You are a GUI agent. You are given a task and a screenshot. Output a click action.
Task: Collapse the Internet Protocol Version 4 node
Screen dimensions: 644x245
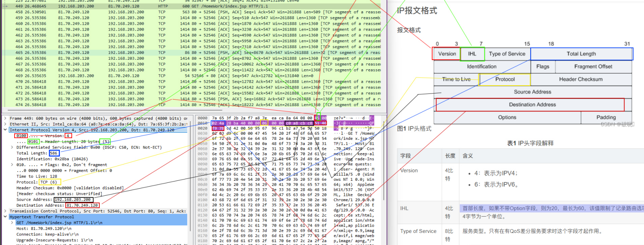[5, 130]
